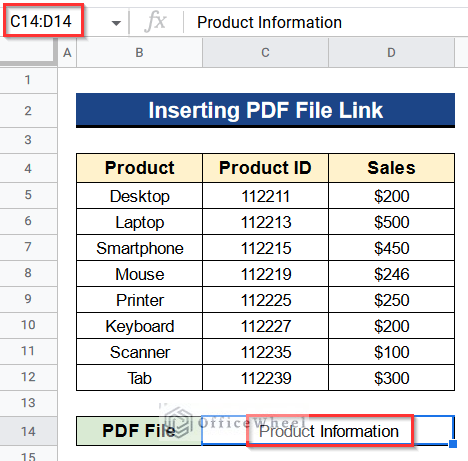Select row 8 header
468x461 pixels.
pyautogui.click(x=28, y=273)
